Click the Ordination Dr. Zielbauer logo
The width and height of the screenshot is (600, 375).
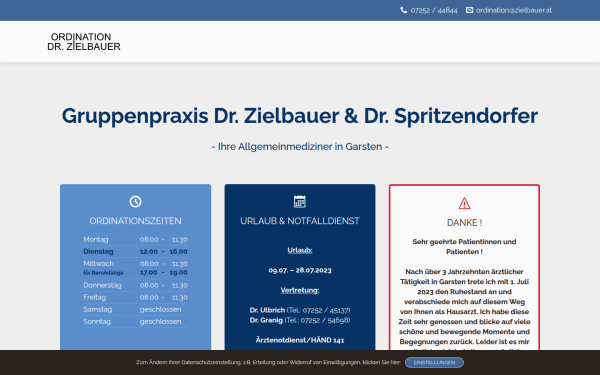pos(84,42)
